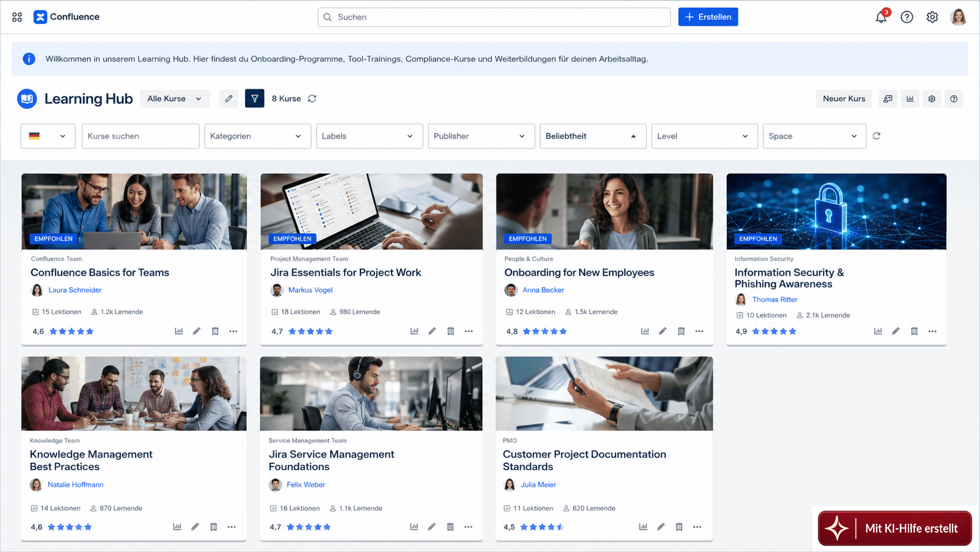Screen dimensions: 980x552
Task: Expand the Publisher filter dropdown
Action: (481, 136)
